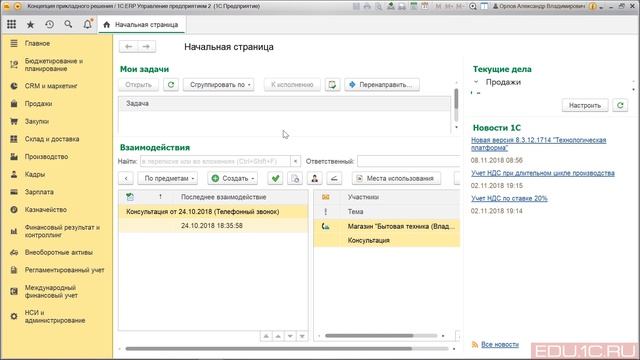The height and width of the screenshot is (360, 640).
Task: Open the info icon near user name
Action: pos(593,6)
